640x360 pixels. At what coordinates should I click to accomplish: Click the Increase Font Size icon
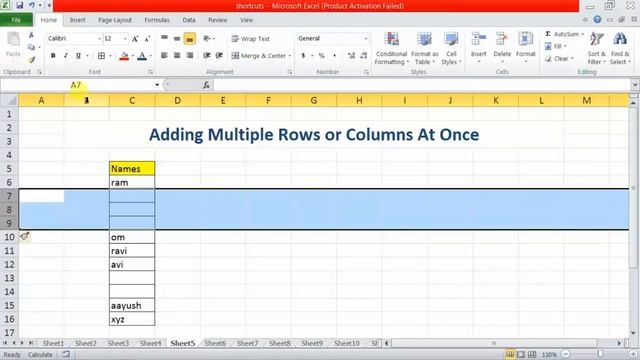[135, 39]
